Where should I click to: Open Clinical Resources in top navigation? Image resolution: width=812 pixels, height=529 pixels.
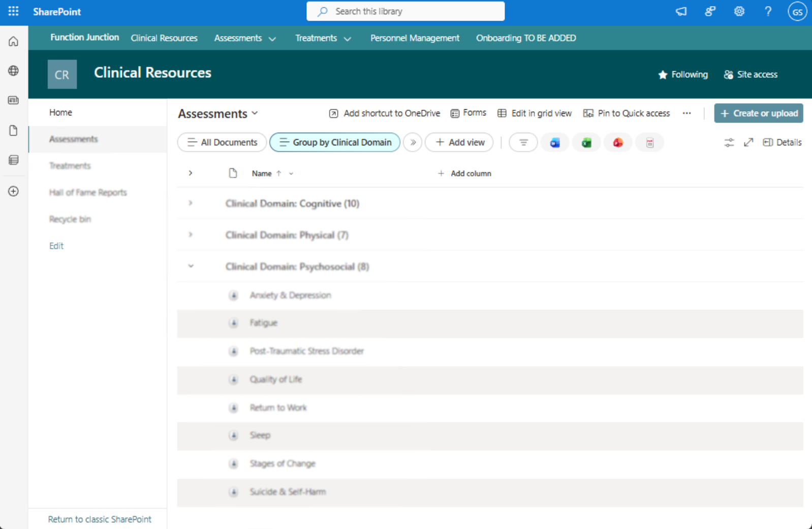[164, 38]
